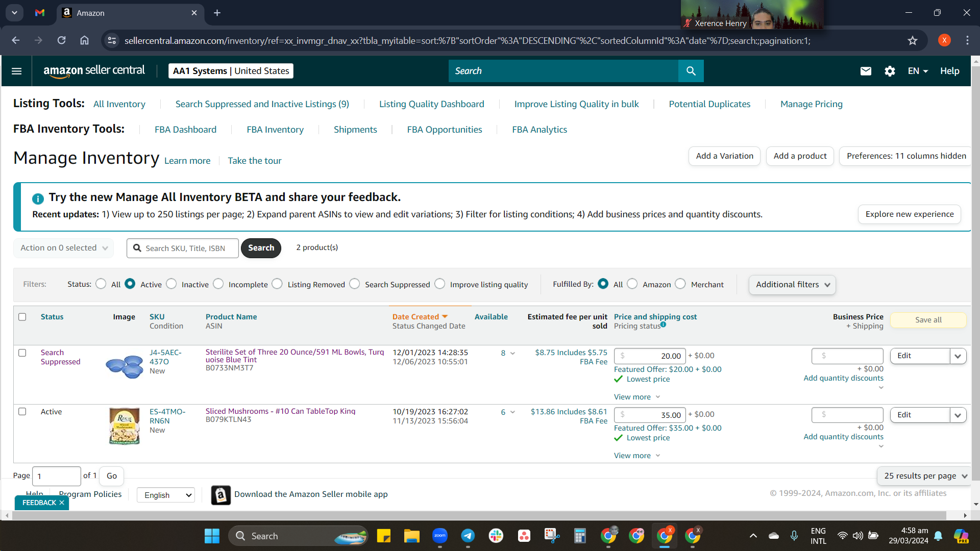Image resolution: width=980 pixels, height=551 pixels.
Task: Open the Chrome profile avatar
Action: click(x=944, y=40)
